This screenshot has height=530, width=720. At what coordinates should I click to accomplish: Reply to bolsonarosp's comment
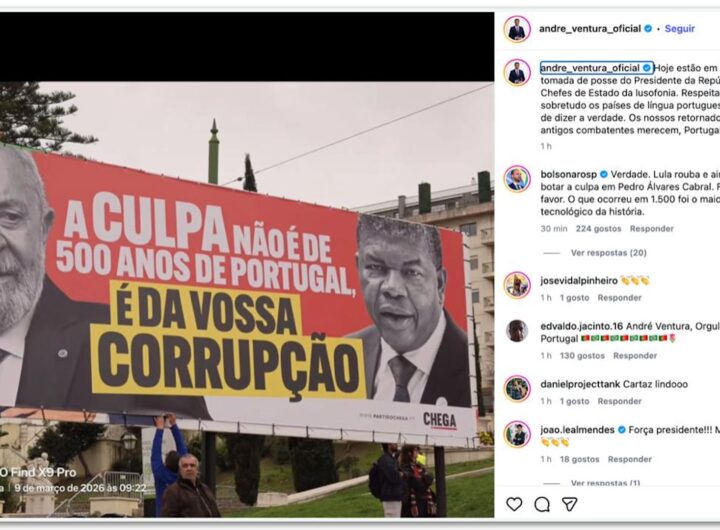(x=652, y=228)
